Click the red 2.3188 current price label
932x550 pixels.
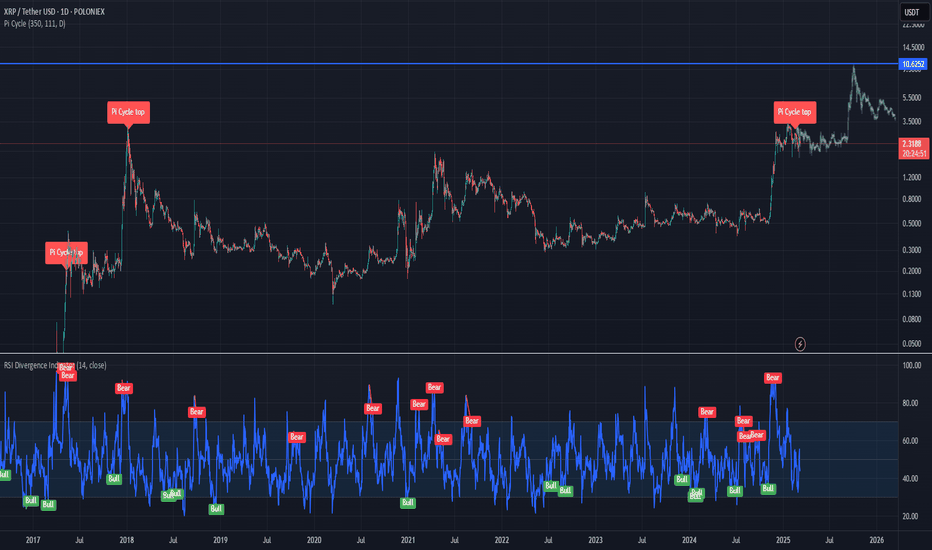click(x=913, y=148)
